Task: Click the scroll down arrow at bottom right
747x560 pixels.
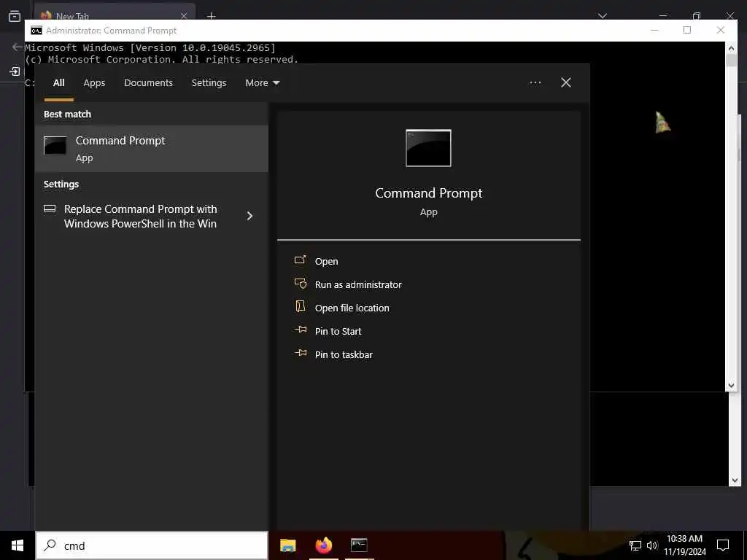Action: pyautogui.click(x=735, y=480)
